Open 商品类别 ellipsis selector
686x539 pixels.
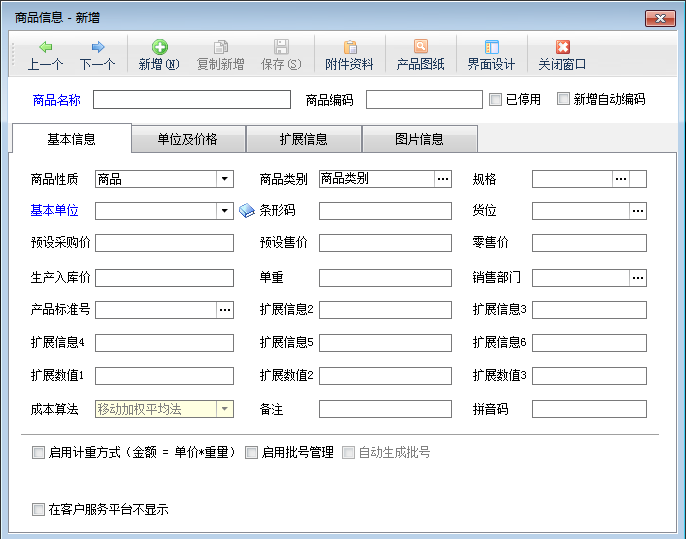(442, 180)
